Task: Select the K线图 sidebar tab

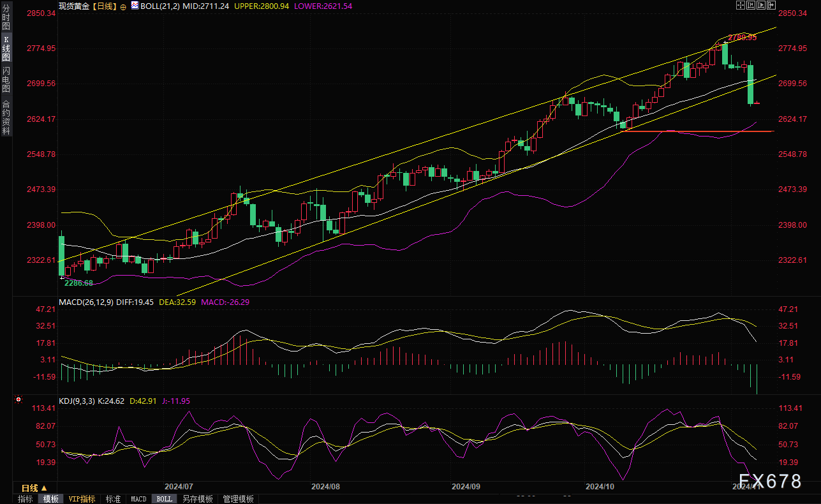Action: pos(6,48)
